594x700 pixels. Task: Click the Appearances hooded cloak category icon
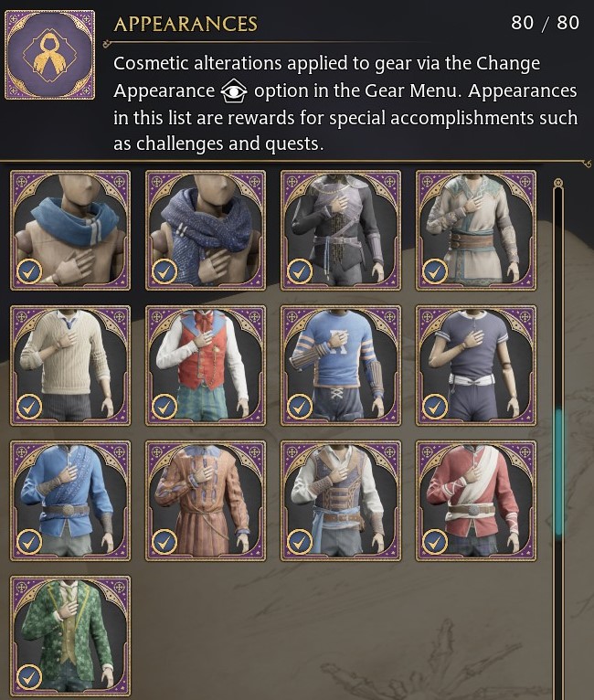tap(49, 55)
